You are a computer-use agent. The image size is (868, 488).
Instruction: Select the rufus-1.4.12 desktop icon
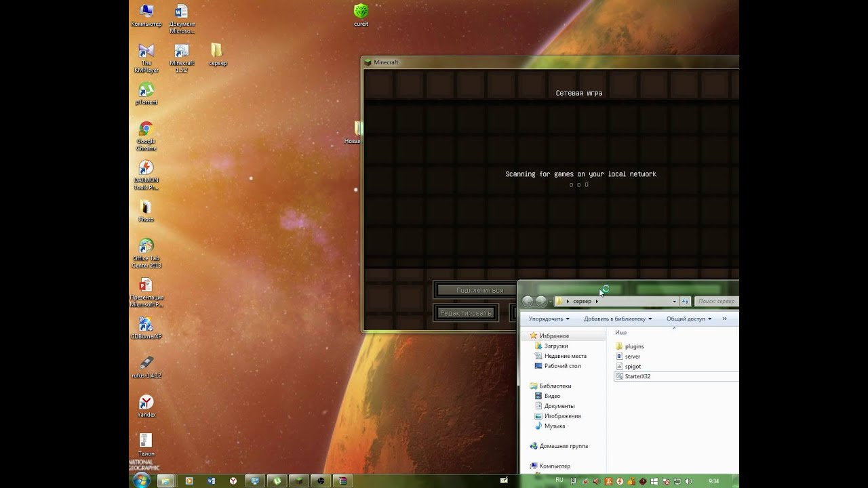(146, 367)
